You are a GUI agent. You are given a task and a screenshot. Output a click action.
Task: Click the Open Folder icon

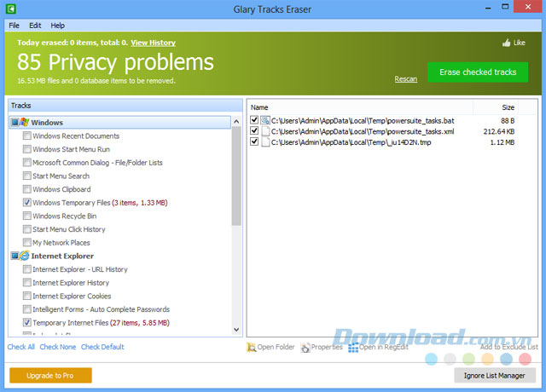click(x=251, y=347)
